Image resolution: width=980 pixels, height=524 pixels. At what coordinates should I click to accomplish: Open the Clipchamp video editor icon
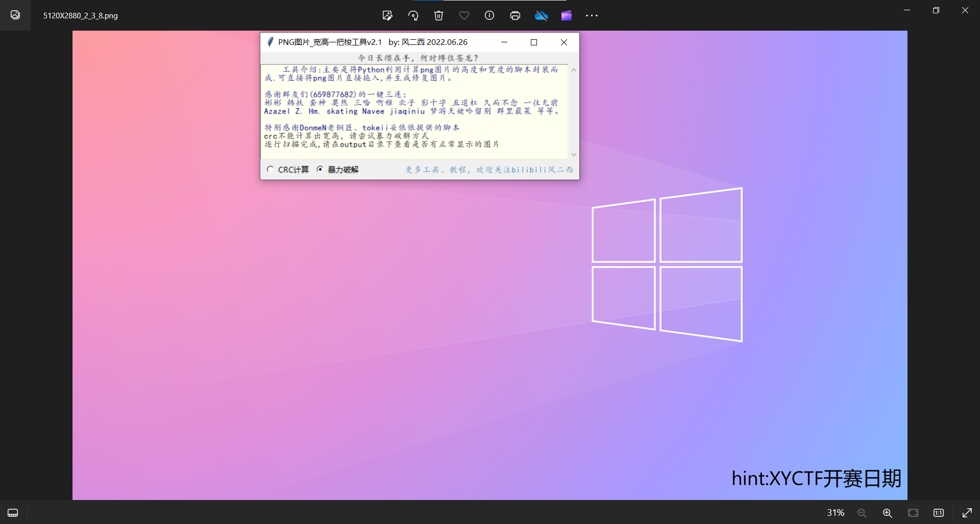coord(567,15)
